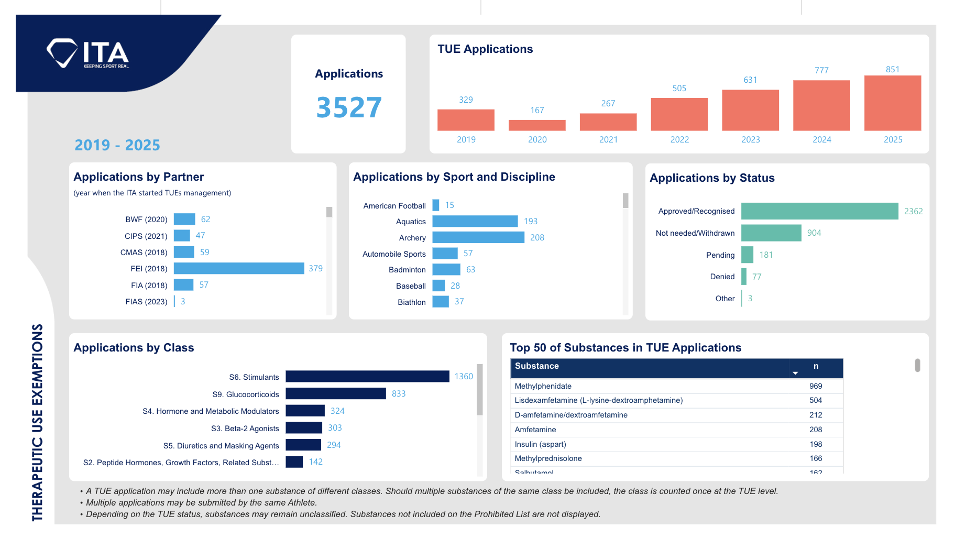The image size is (955, 560).
Task: Click the Substance column header
Action: tap(537, 366)
